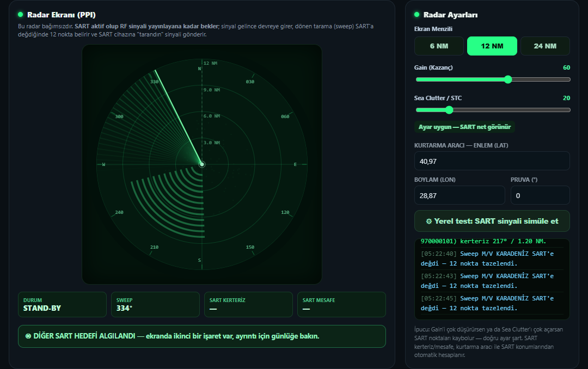The width and height of the screenshot is (588, 369).
Task: Click the SWEEP 334° status card
Action: 155,304
